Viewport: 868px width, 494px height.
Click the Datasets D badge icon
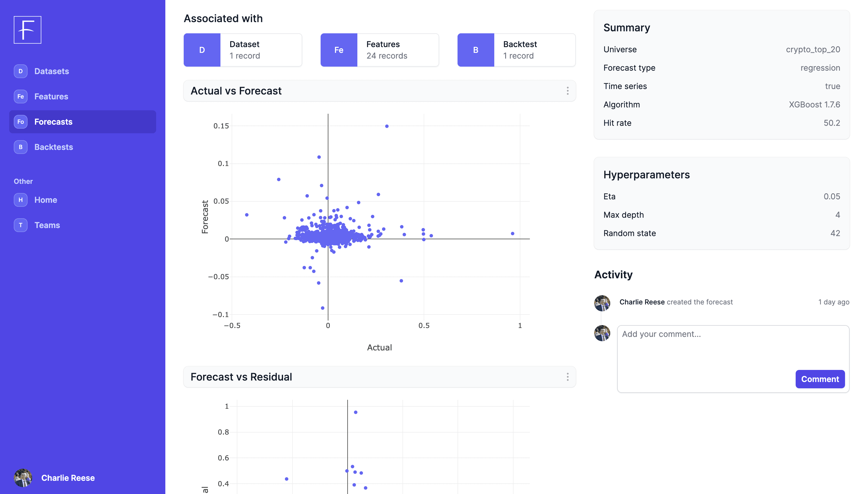(21, 71)
